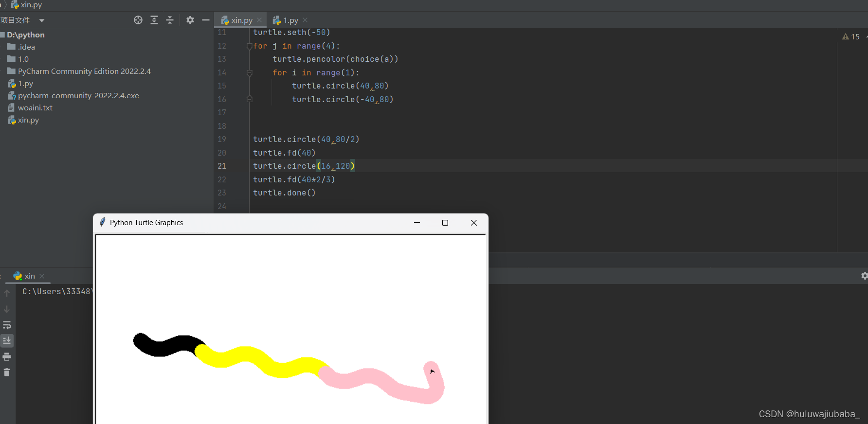Close the xin.py editor tab

[259, 20]
